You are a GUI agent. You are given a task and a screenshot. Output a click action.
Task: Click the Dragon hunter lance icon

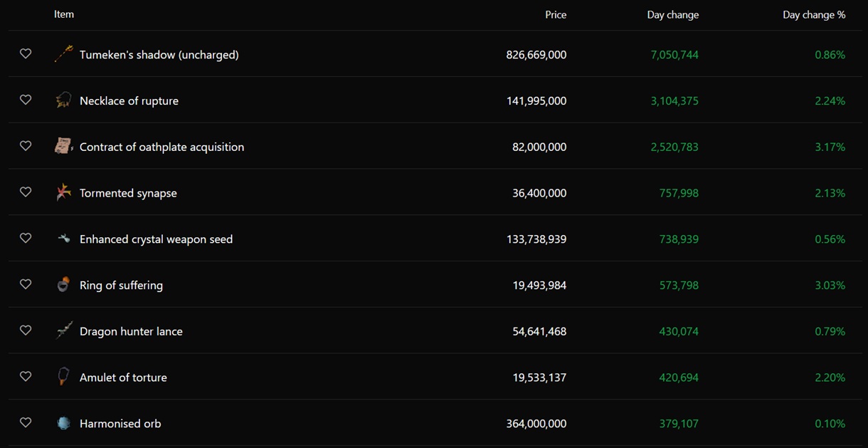(x=64, y=330)
